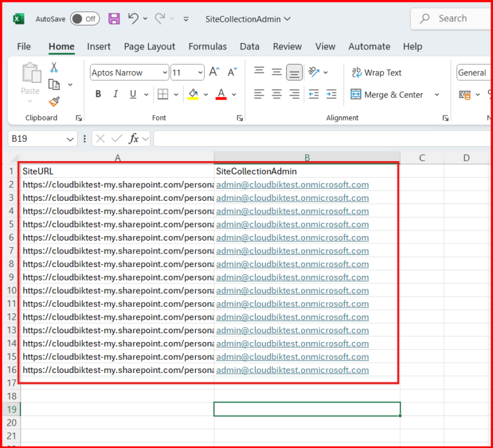
Task: Click the Merge & Center button
Action: tap(386, 94)
